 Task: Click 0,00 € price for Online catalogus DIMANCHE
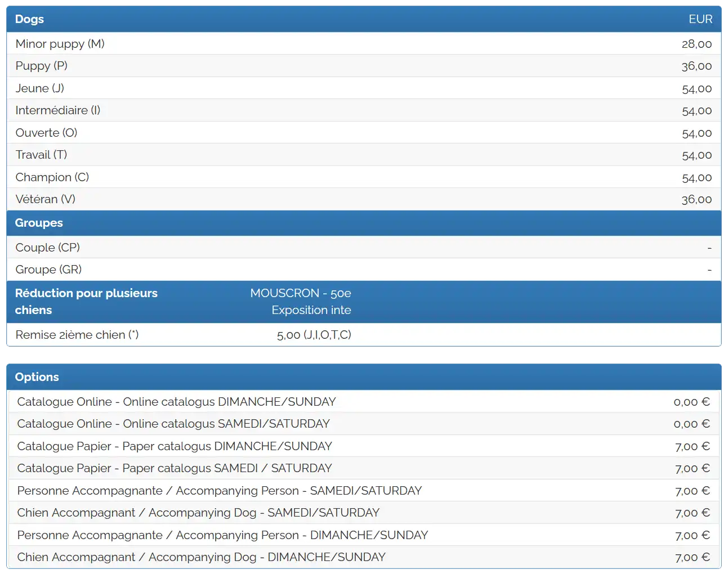pyautogui.click(x=692, y=402)
